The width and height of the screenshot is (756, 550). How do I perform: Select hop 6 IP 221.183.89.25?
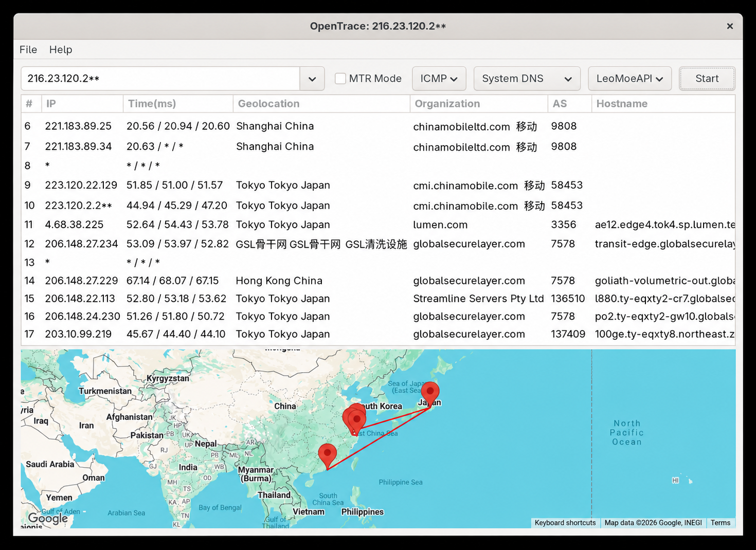coord(78,126)
